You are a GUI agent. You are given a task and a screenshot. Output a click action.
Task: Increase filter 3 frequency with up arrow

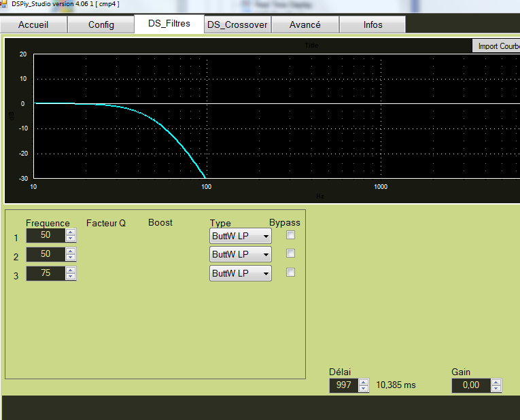(x=71, y=270)
